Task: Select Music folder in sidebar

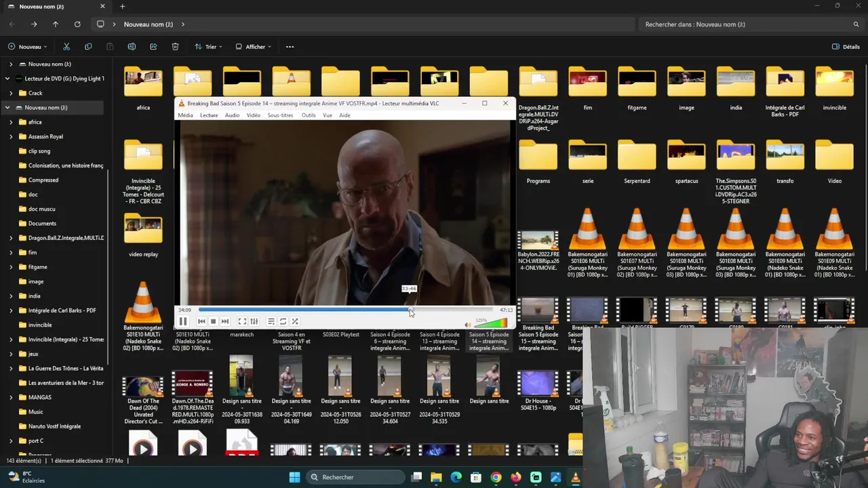Action: tap(35, 411)
